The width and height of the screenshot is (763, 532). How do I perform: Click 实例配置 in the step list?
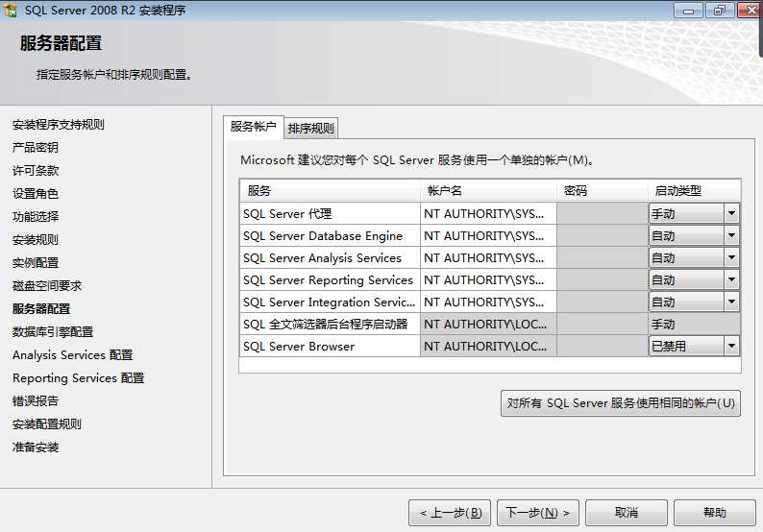[x=35, y=262]
